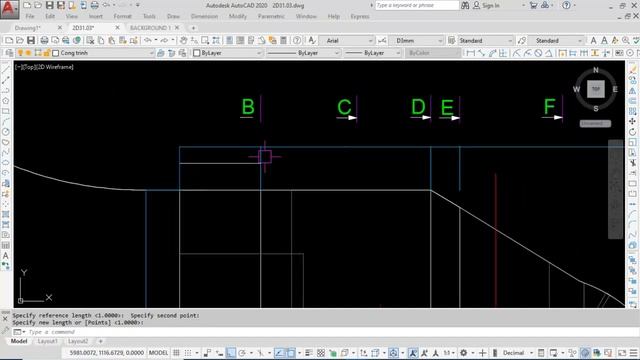The image size is (640, 360).
Task: Click the Move tool in the Modify toolbar
Action: [632, 121]
